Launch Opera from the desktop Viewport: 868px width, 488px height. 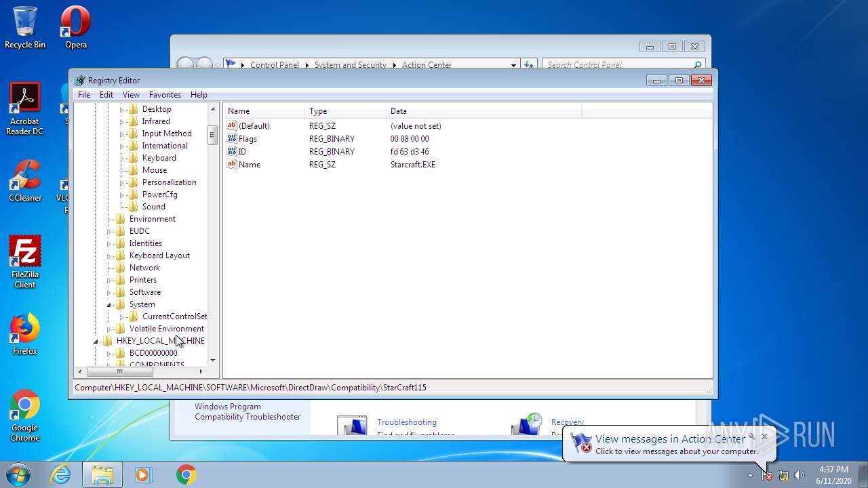tap(76, 27)
